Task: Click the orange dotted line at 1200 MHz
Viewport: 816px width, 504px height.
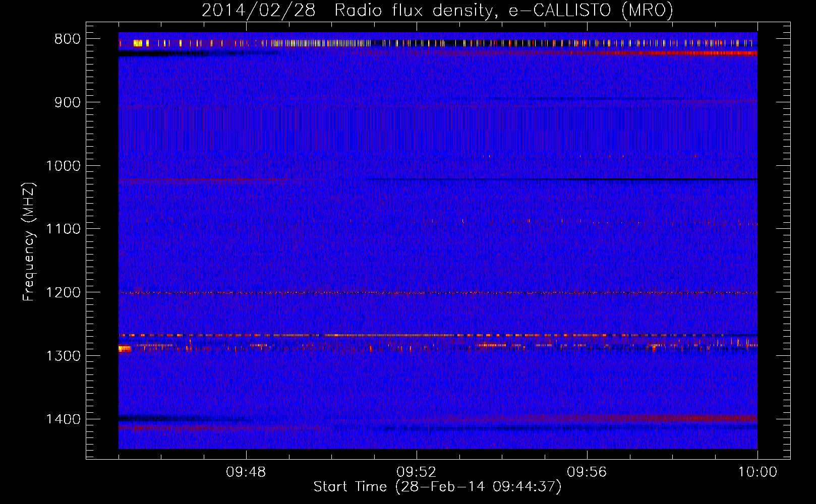Action: [438, 293]
